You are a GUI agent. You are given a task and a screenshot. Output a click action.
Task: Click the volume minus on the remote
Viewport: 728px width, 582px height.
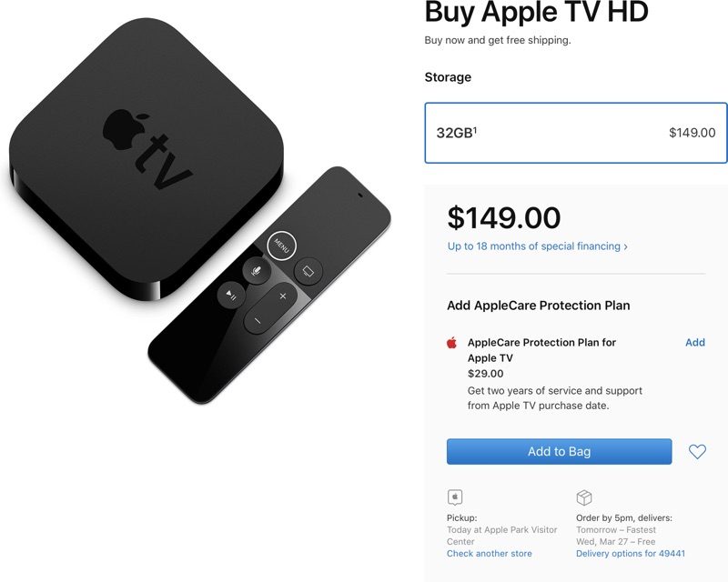[258, 320]
